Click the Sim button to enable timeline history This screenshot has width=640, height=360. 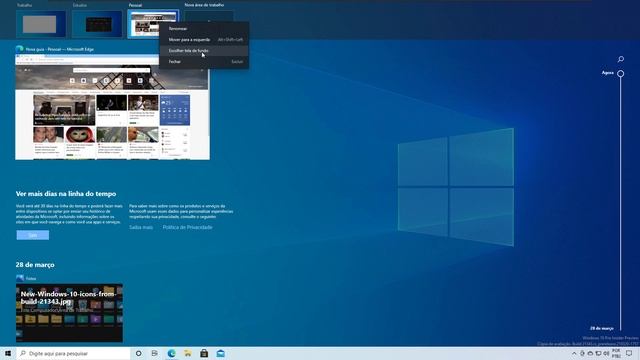(x=33, y=235)
